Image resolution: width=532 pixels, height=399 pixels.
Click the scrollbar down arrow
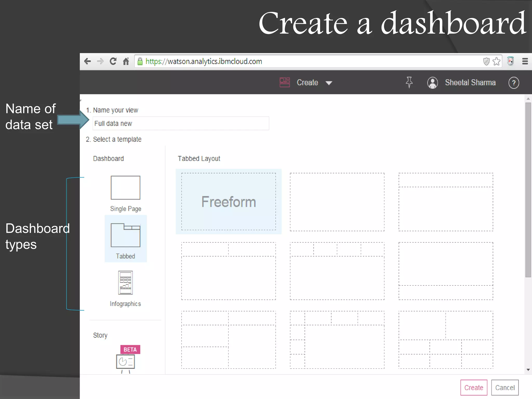click(x=528, y=370)
